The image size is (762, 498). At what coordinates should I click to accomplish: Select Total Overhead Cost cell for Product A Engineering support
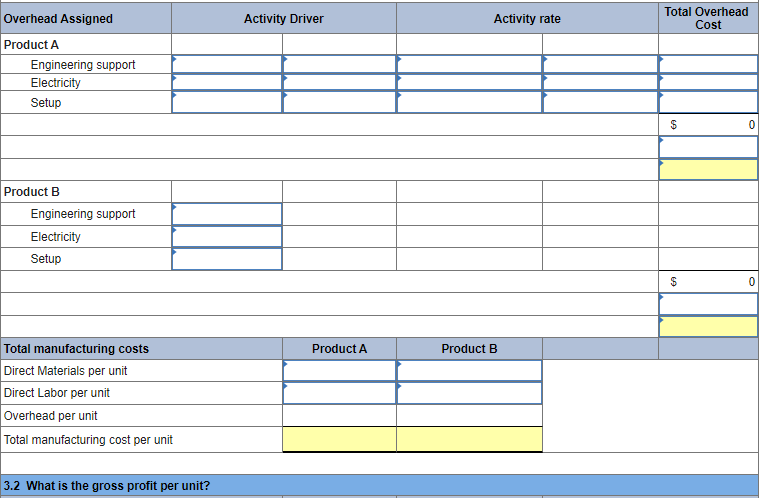click(709, 64)
